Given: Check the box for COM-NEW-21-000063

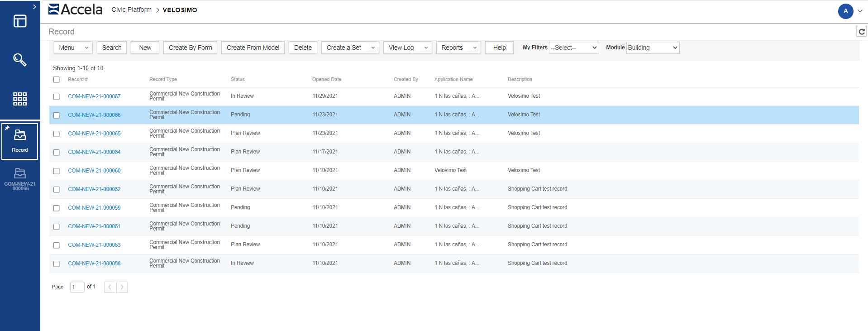Looking at the screenshot, I should [x=57, y=245].
